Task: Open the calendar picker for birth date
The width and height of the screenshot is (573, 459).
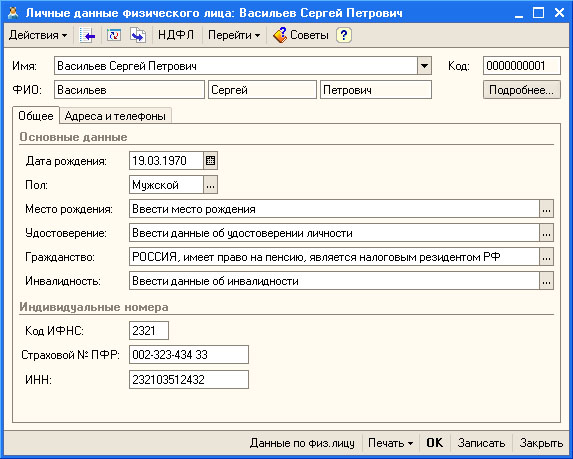Action: point(210,161)
